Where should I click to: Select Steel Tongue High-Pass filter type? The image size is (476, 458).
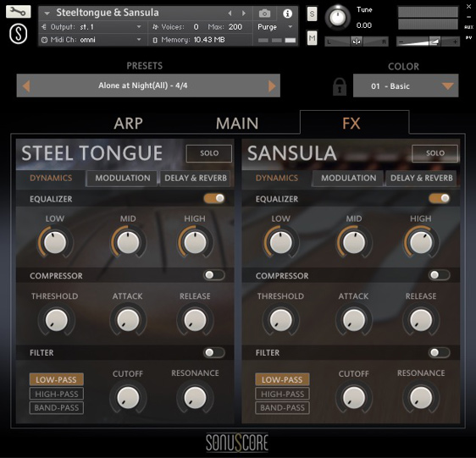[57, 394]
